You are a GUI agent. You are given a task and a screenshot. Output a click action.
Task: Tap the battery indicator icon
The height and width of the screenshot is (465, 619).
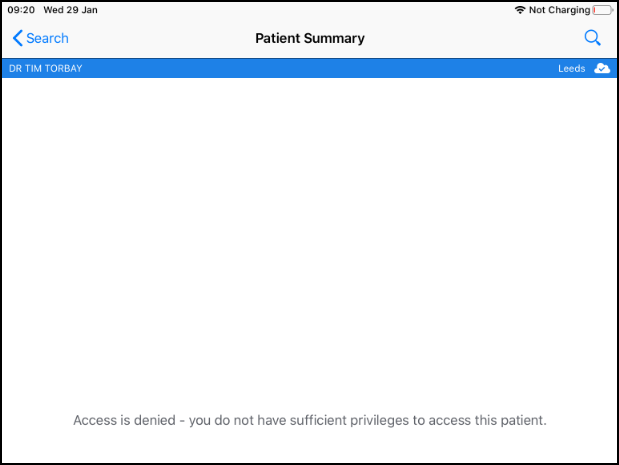point(602,9)
